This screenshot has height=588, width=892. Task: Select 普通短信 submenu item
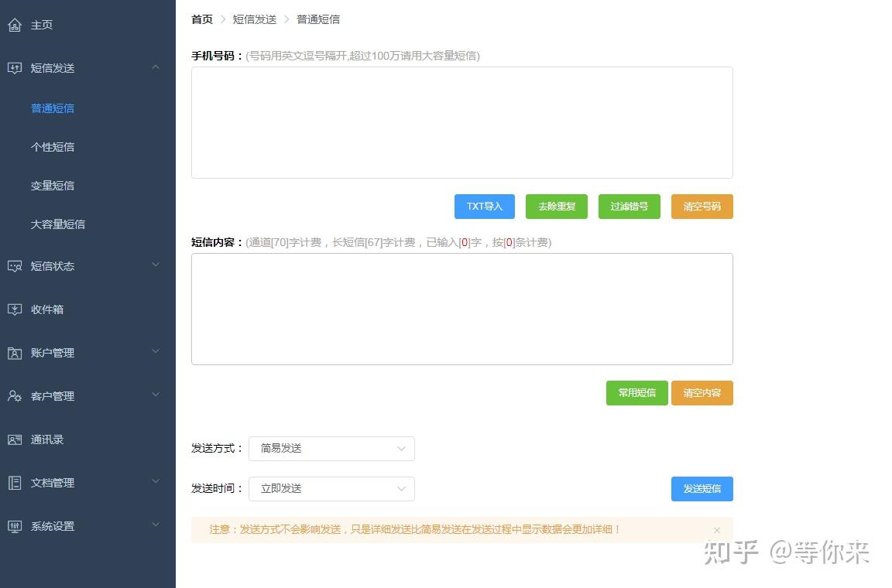click(x=53, y=108)
